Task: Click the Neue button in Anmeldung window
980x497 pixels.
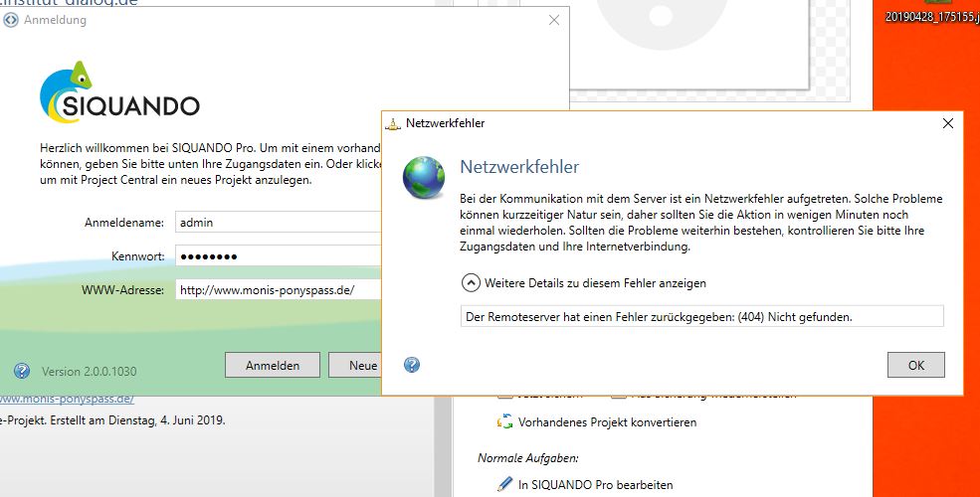Action: tap(355, 365)
